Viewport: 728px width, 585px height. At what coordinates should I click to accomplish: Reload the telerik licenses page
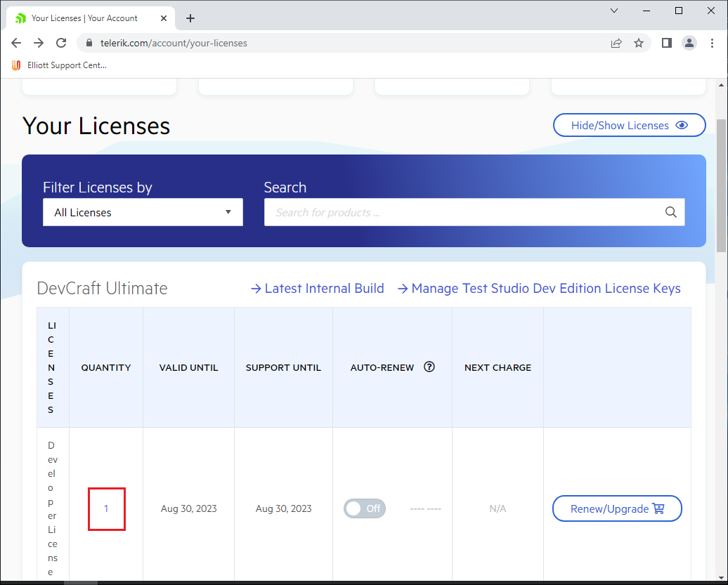[61, 43]
